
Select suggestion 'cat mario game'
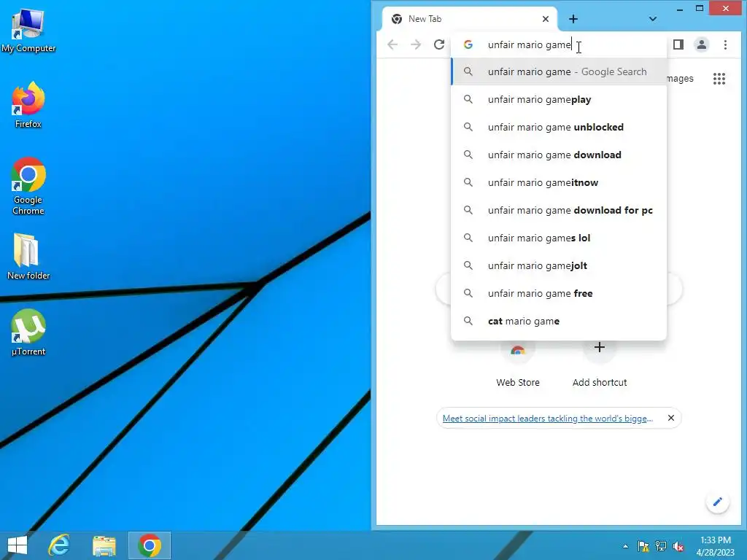[558, 321]
